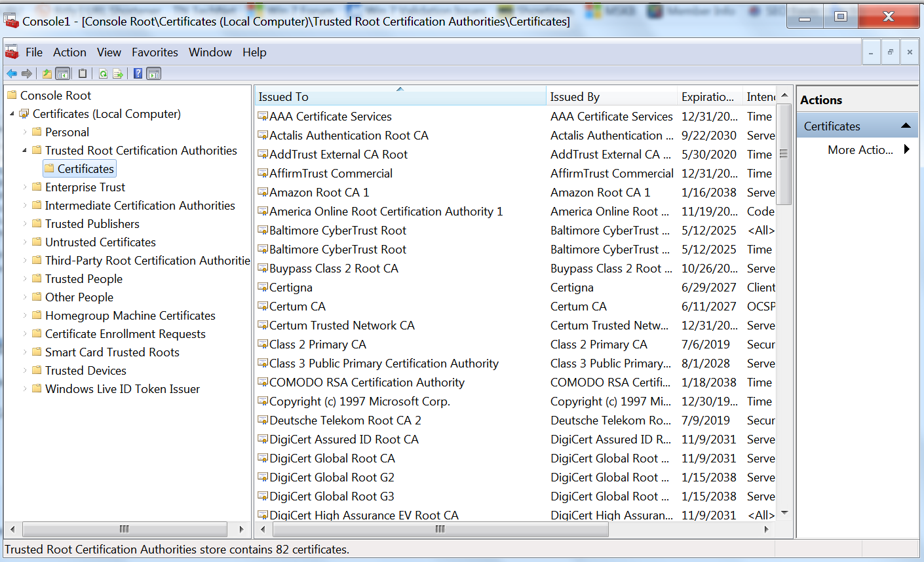Click the certificate icon for COMODO RSA Certification Authority
This screenshot has height=562, width=924.
click(263, 383)
